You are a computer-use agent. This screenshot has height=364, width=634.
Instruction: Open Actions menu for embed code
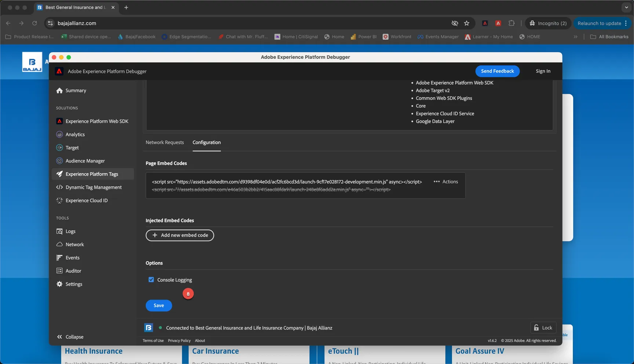click(446, 182)
